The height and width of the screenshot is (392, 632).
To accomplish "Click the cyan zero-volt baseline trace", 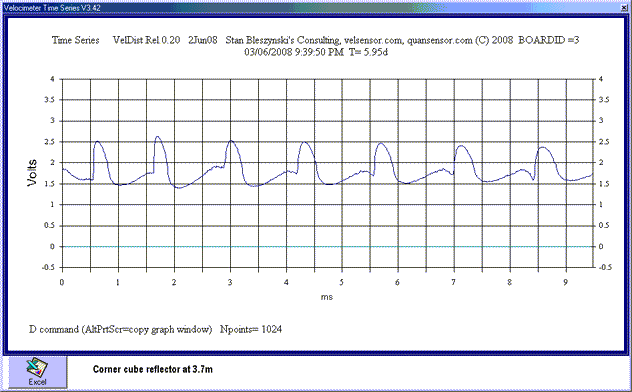I will tap(327, 247).
